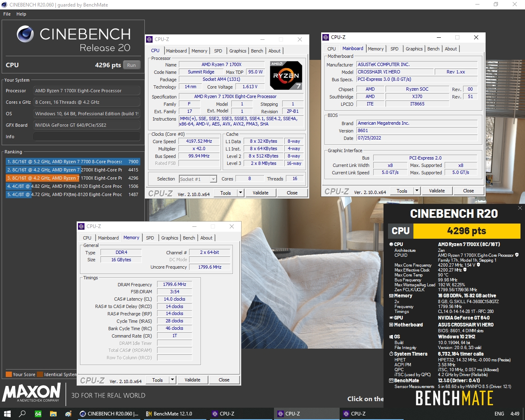Click the Memory module icon in BenchMate panel
The height and width of the screenshot is (420, 525).
pyautogui.click(x=391, y=296)
